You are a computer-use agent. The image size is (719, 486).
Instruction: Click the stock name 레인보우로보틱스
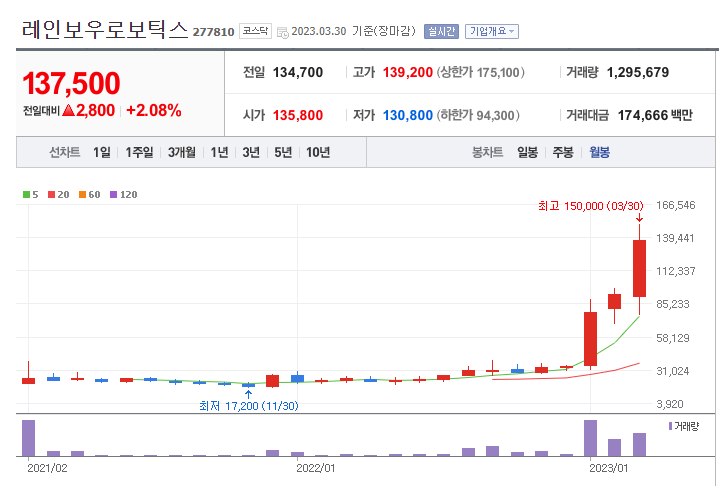(x=105, y=30)
